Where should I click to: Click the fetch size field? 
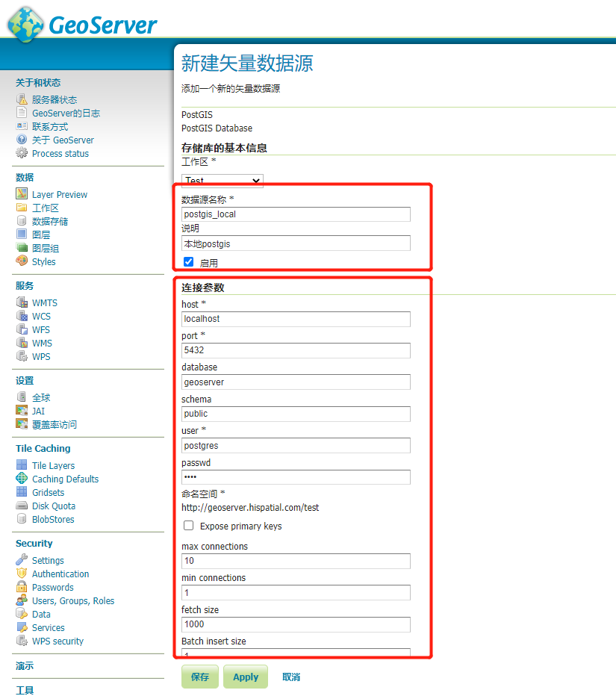tap(296, 624)
